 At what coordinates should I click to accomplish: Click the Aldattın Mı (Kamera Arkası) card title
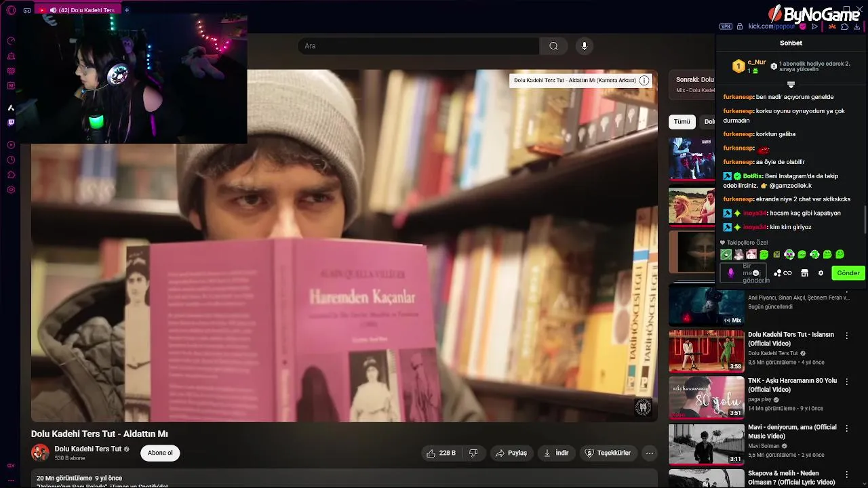pyautogui.click(x=574, y=80)
